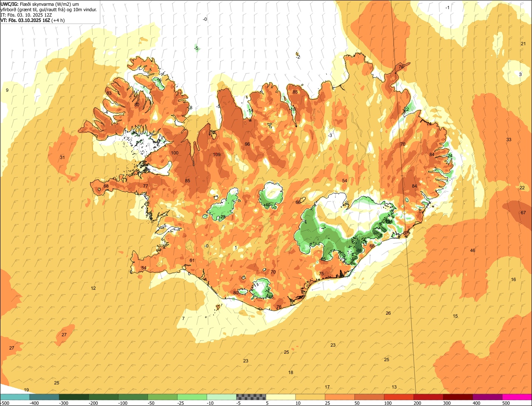532x406 pixels.
Task: Click the value '48' on the southern ice cap
Action: point(271,297)
